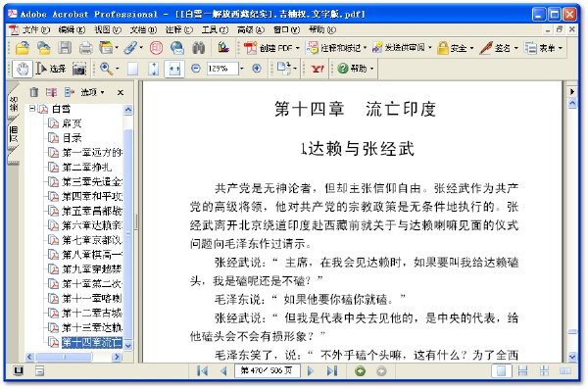
Task: Go to the first page
Action: (x=202, y=371)
